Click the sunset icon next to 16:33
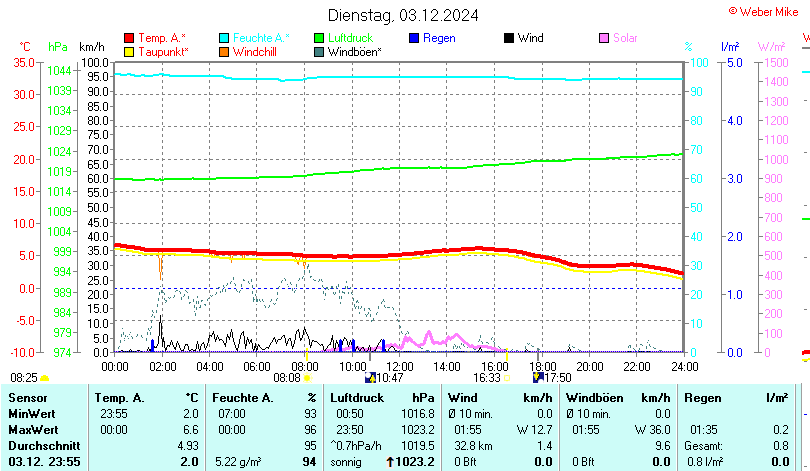810x471 pixels. [507, 378]
